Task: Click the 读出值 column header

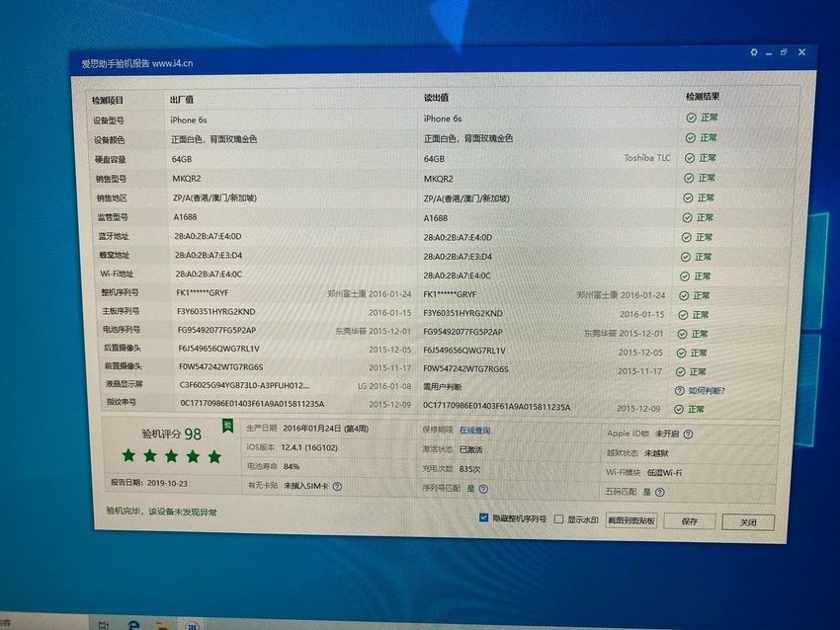Action: [436, 98]
